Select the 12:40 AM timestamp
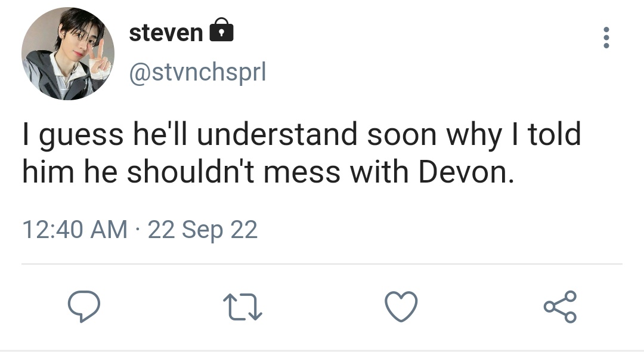This screenshot has width=644, height=352. 75,229
